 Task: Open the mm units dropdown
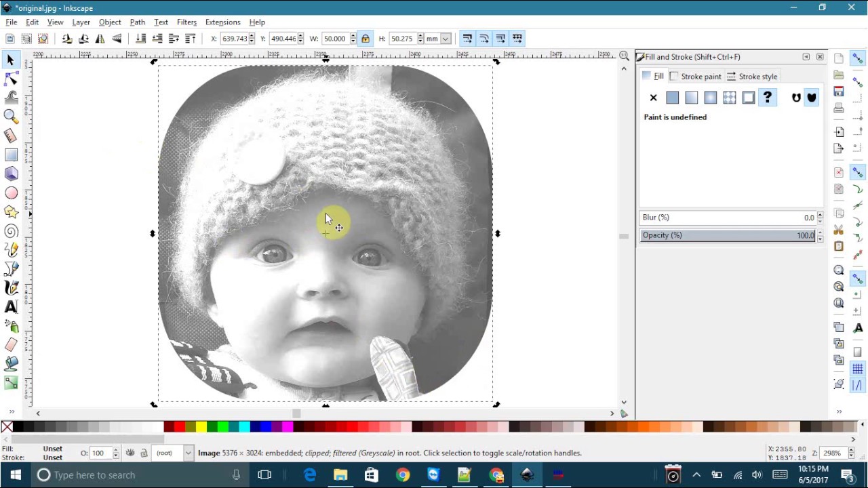439,39
